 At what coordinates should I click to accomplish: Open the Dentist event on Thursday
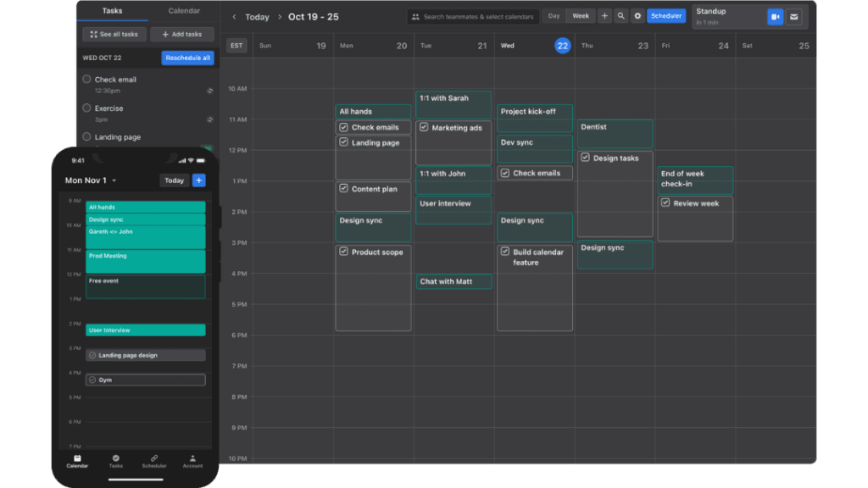[x=615, y=133]
